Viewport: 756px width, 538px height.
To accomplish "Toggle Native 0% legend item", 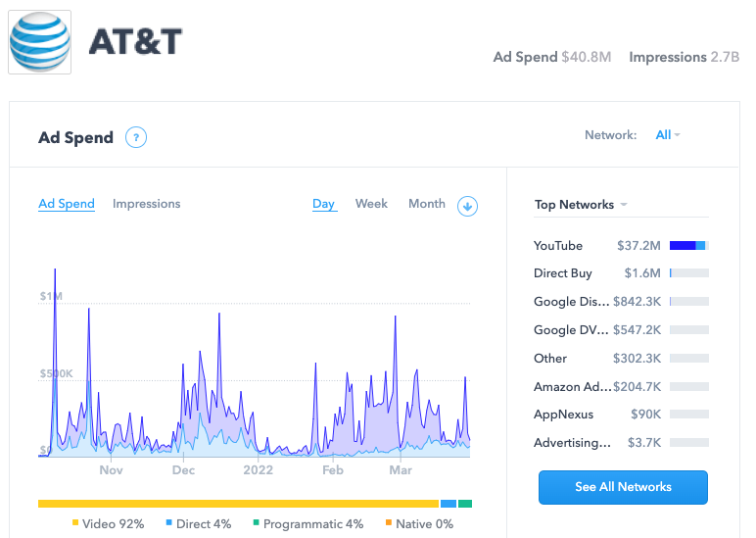I will [x=419, y=524].
